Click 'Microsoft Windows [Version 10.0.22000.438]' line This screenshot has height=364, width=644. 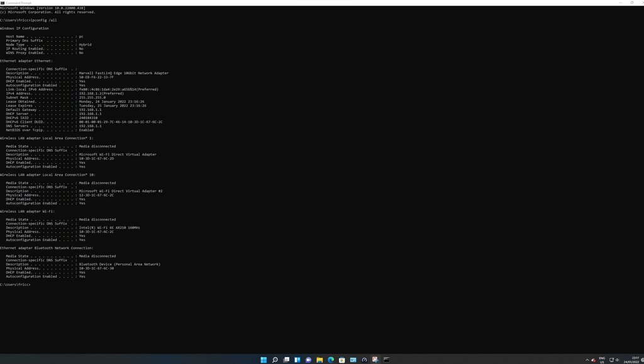[x=43, y=8]
